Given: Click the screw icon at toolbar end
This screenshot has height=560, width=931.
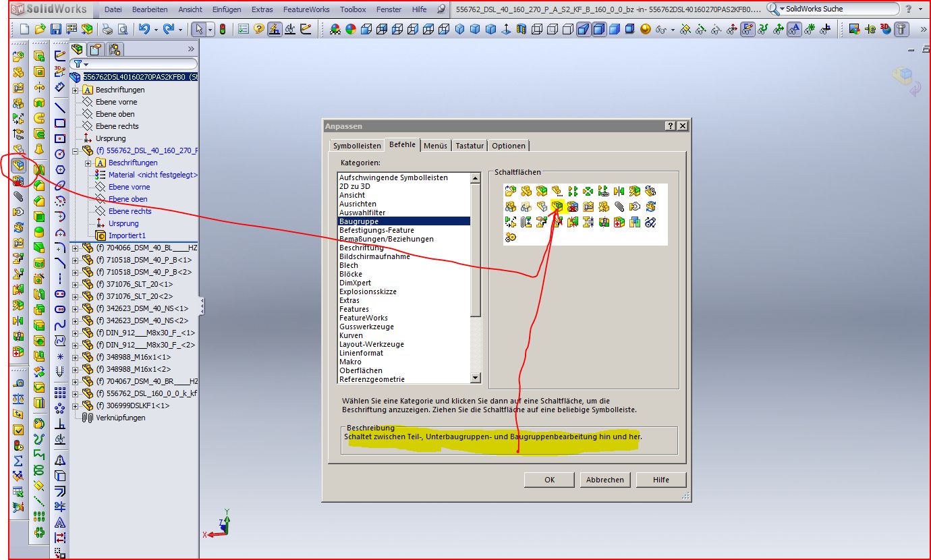Looking at the screenshot, I should point(901,30).
